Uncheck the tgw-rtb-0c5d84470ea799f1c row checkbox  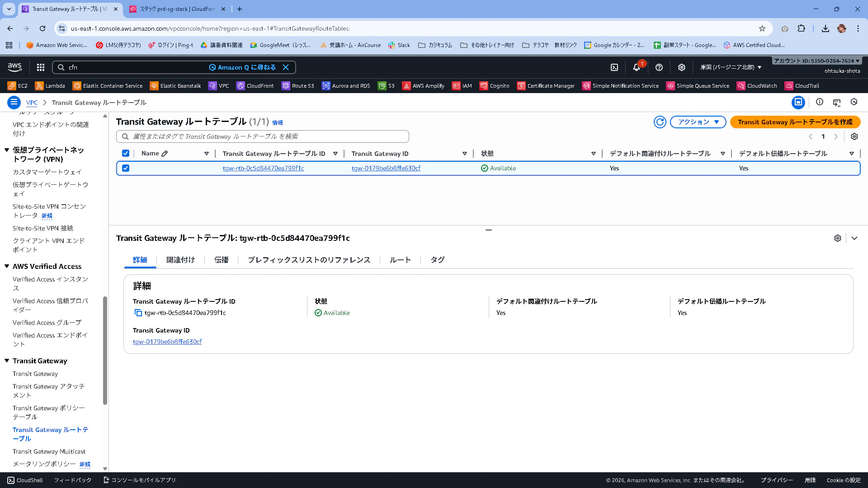[x=126, y=168]
